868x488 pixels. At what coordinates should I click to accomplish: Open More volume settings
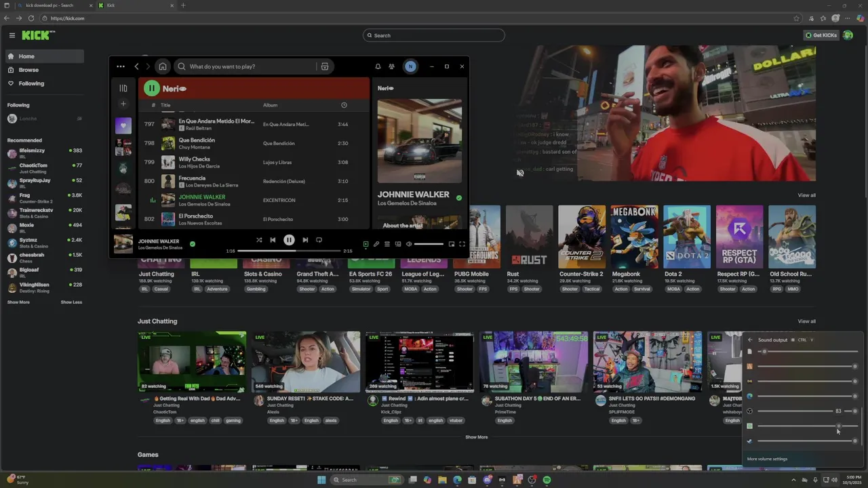[x=767, y=459]
